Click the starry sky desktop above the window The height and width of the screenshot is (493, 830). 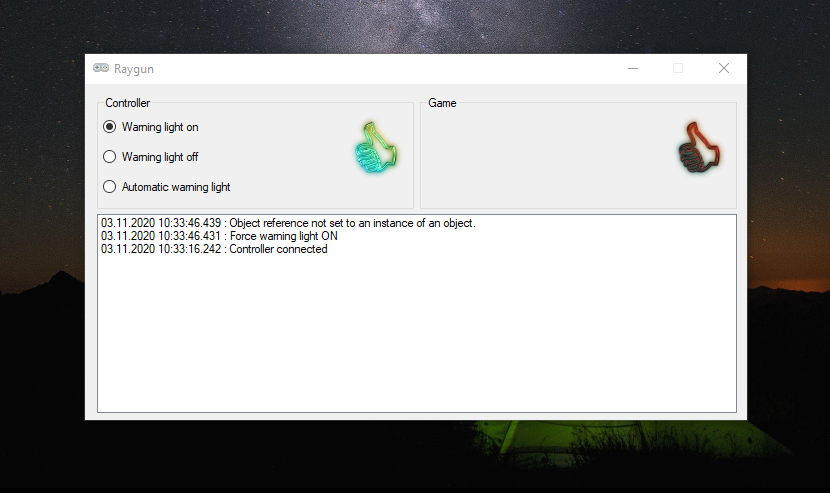click(415, 26)
